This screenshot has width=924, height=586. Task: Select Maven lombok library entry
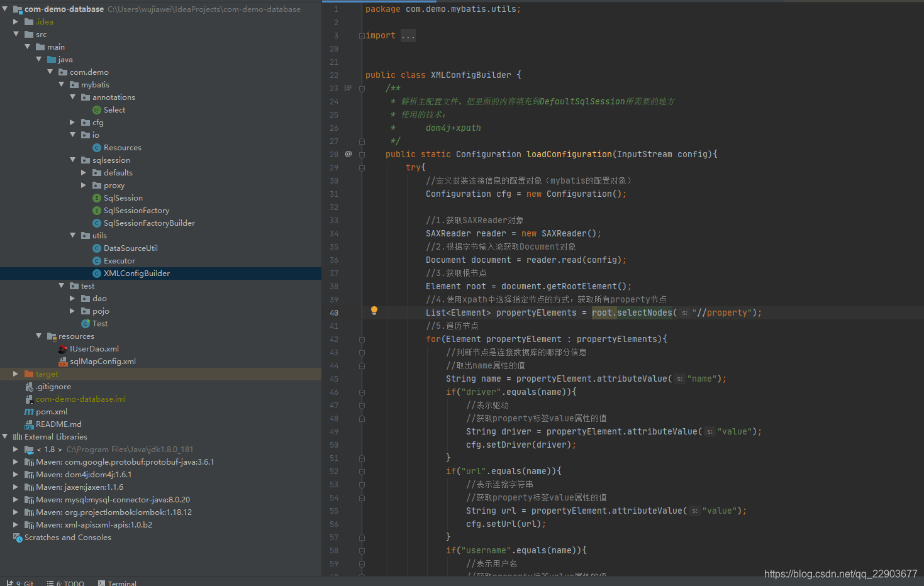click(x=114, y=512)
